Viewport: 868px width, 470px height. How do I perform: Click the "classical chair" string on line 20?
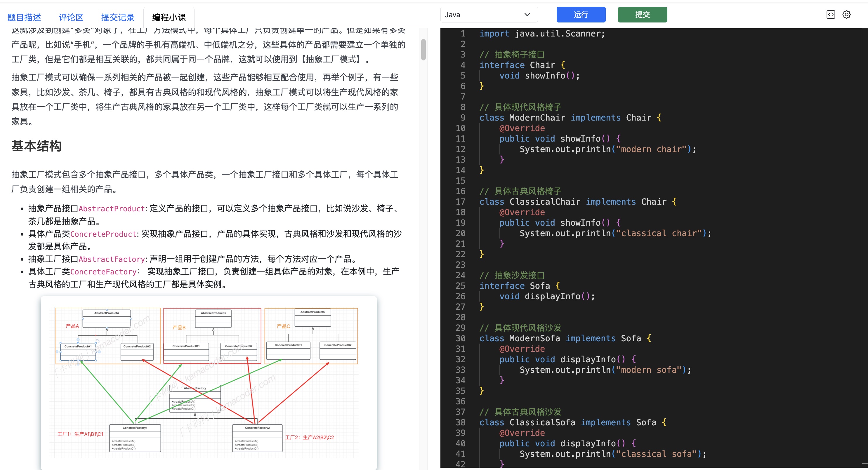pos(658,233)
